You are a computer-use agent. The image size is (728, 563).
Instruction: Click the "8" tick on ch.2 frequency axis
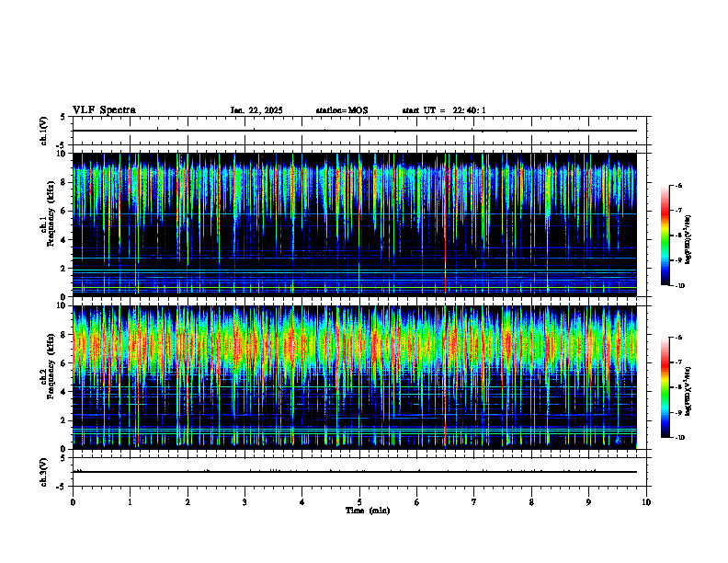63,335
